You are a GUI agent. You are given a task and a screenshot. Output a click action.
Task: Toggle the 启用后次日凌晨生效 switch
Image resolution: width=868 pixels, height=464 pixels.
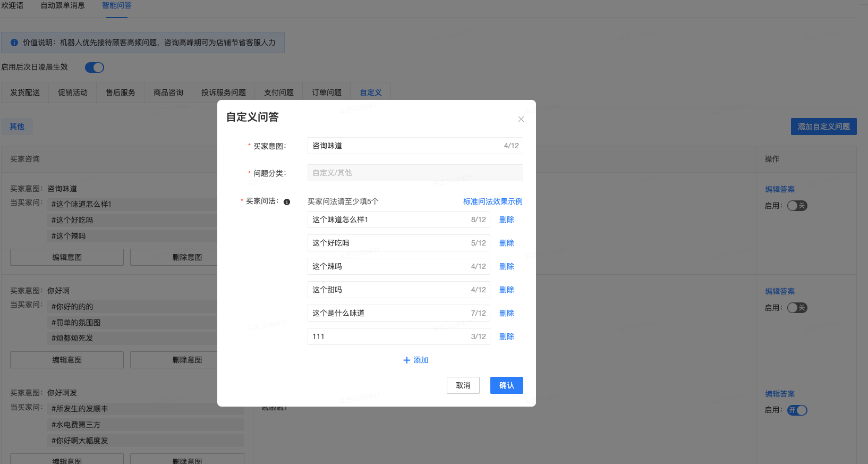pos(95,68)
